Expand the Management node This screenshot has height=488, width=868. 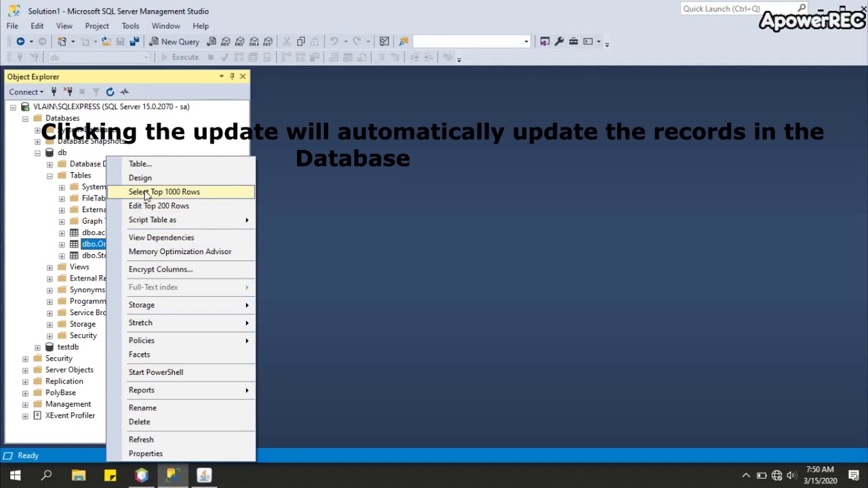[x=25, y=405]
